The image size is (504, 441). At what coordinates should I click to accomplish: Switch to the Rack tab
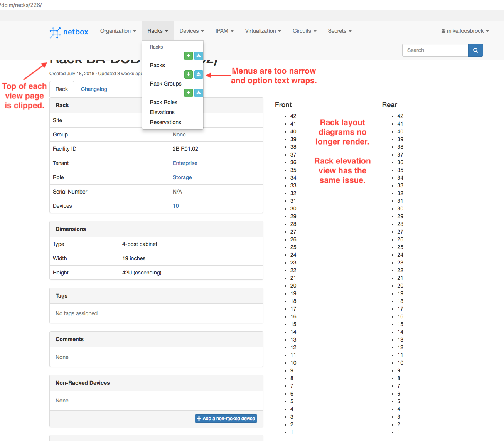click(x=62, y=89)
